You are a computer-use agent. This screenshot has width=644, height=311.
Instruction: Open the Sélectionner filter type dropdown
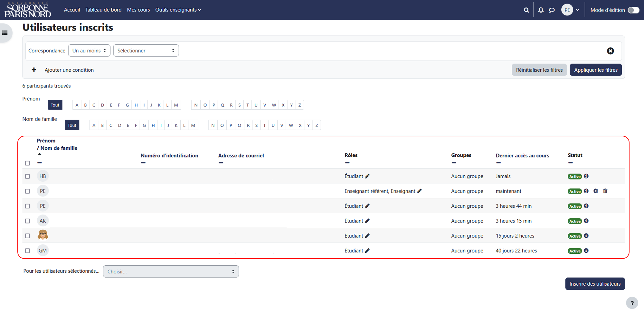tap(146, 50)
